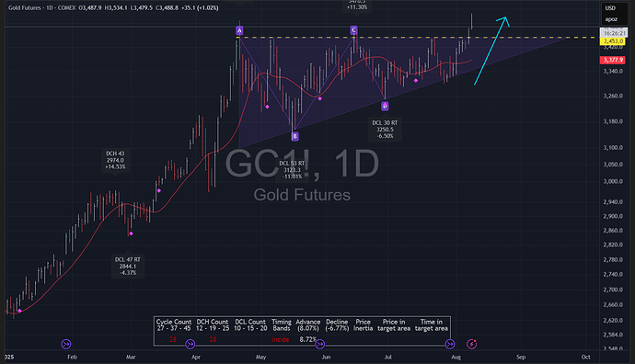Click the Cycle Count 27 - 37 - 45 cell
The image size is (635, 364).
click(x=174, y=325)
